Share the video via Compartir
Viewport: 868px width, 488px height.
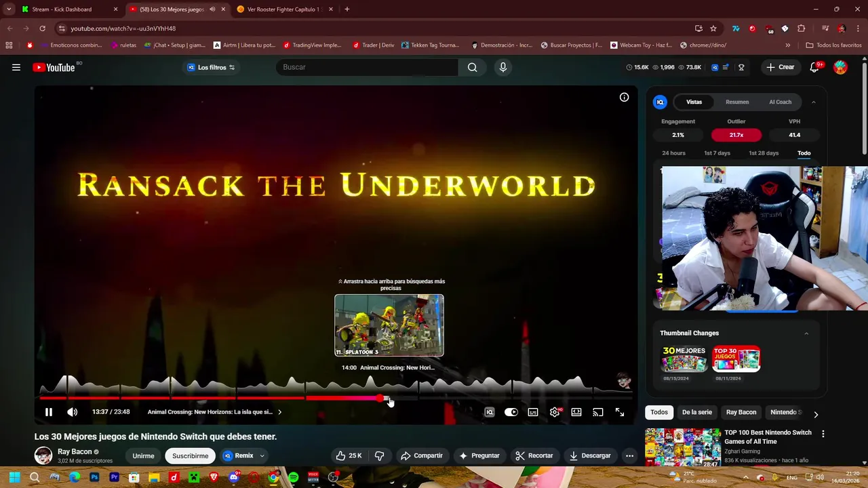click(421, 455)
